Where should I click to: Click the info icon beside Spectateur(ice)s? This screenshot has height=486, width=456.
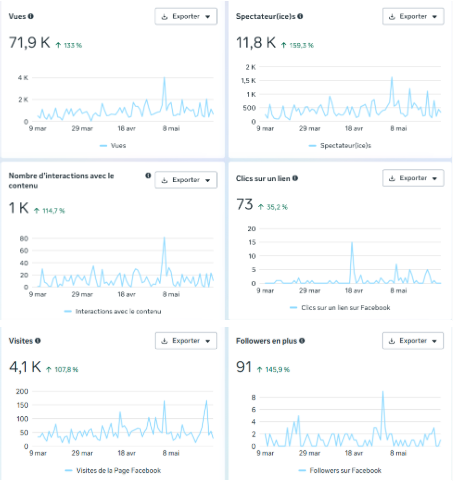pyautogui.click(x=300, y=16)
